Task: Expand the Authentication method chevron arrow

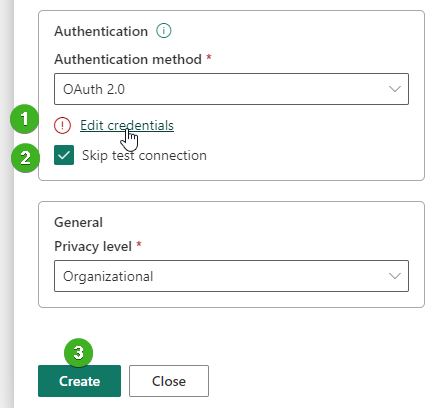Action: click(395, 89)
